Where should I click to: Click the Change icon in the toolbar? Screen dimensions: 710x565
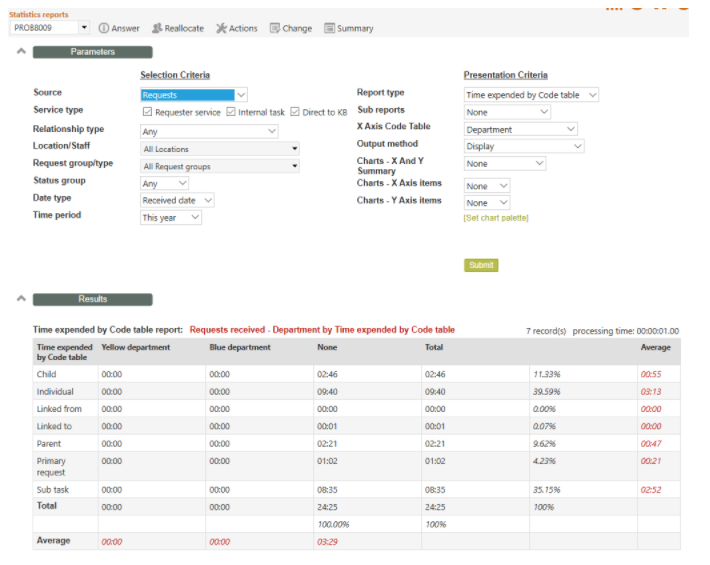point(275,28)
